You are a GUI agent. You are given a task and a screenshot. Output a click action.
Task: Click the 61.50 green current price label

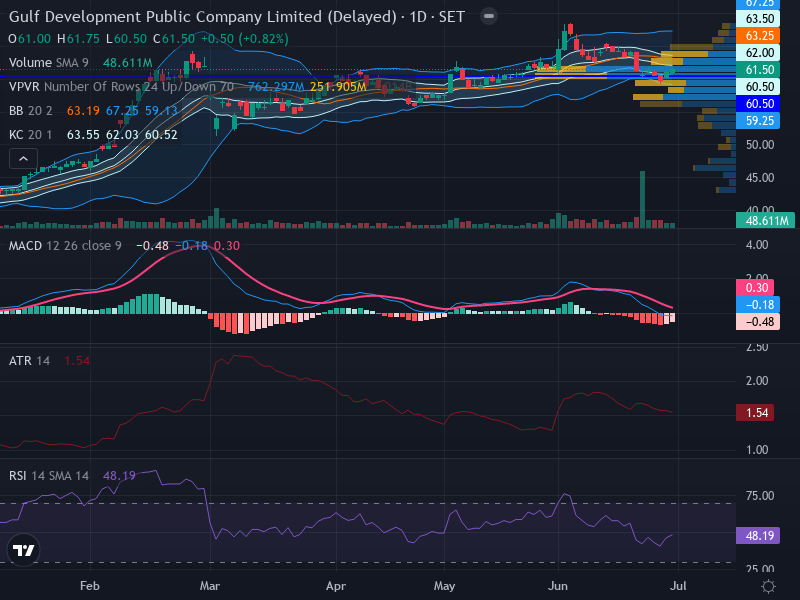point(758,70)
